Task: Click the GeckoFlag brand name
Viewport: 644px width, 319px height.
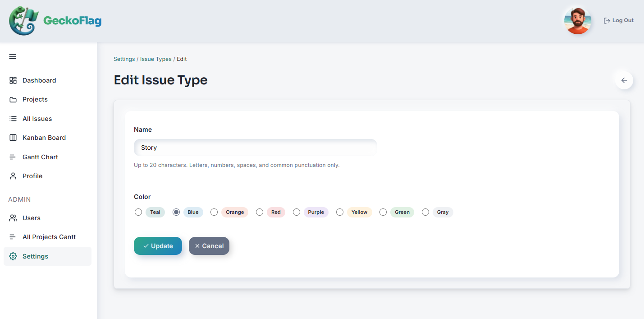Action: click(72, 21)
